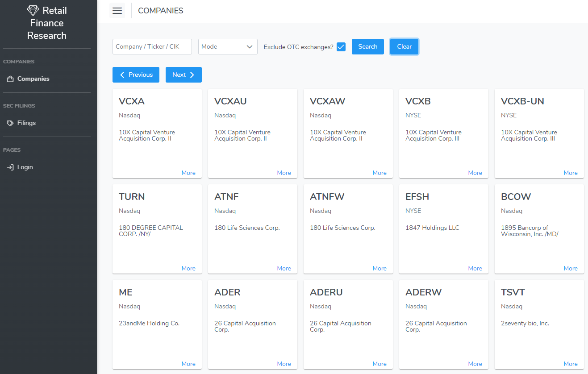Screen dimensions: 588x374
Task: Uncheck Exclude OTC exchanges checkbox
Action: (341, 47)
